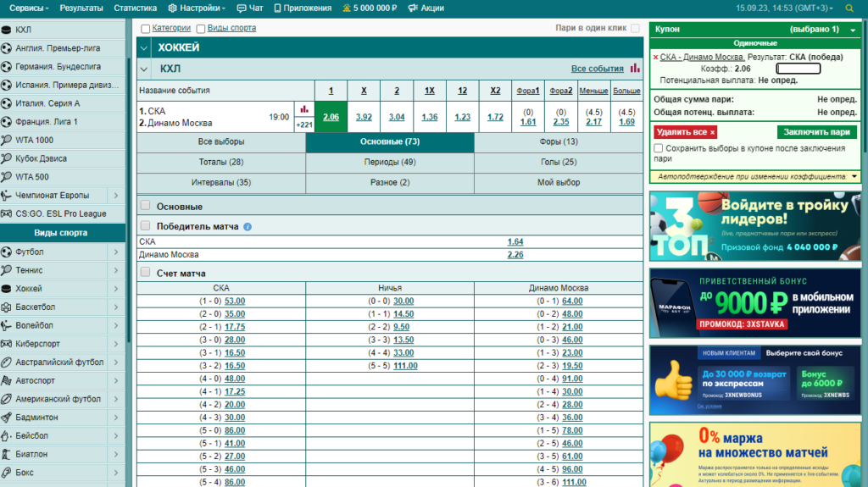Viewport: 868px width, 487px height.
Task: Click info icon next to Победитель матча
Action: coord(248,227)
